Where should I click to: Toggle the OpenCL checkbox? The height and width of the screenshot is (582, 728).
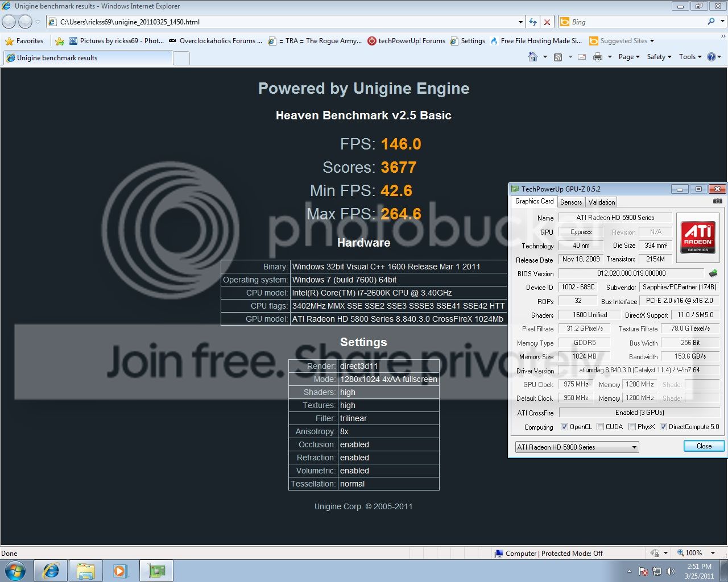pyautogui.click(x=564, y=427)
